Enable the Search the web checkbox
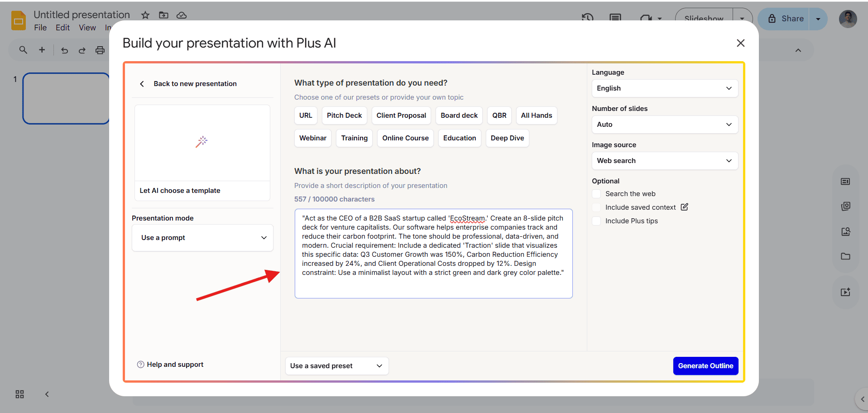This screenshot has width=868, height=413. tap(596, 194)
